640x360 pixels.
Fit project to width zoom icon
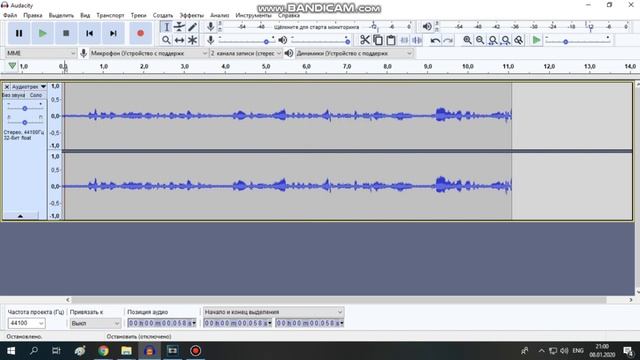point(506,40)
